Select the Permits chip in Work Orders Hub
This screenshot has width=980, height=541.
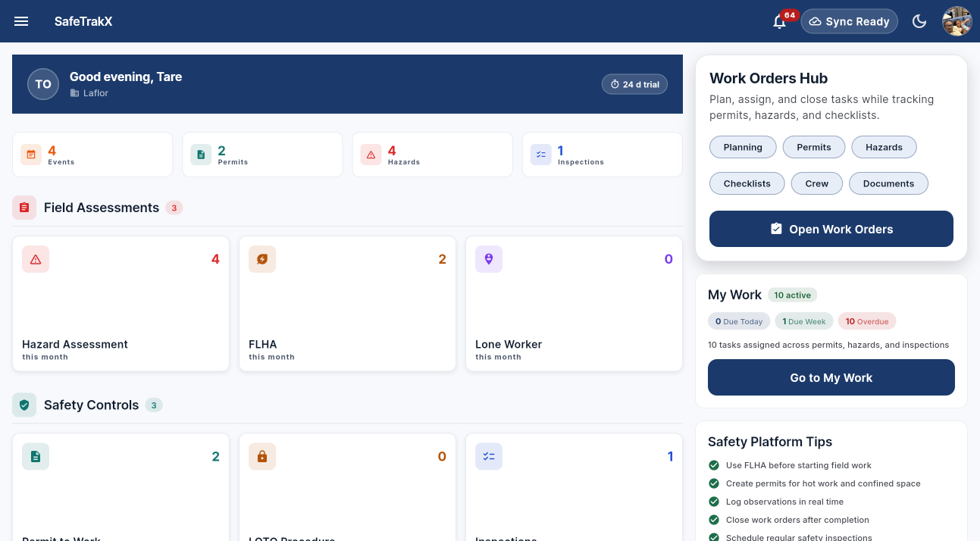pyautogui.click(x=814, y=147)
